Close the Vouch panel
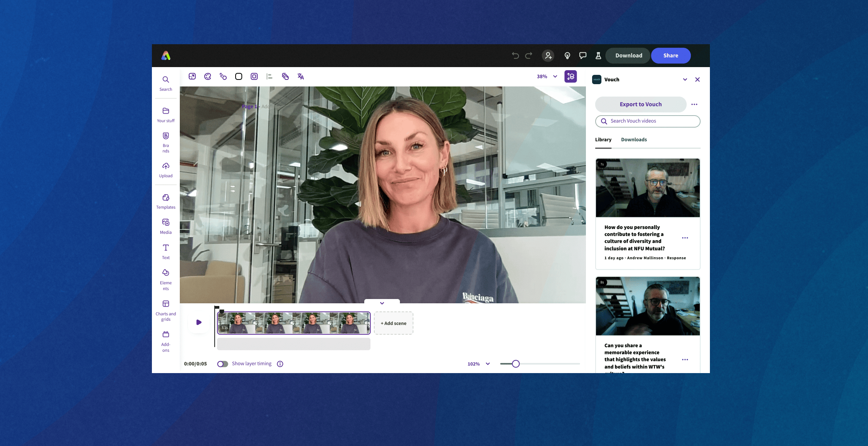Viewport: 868px width, 446px height. 697,80
